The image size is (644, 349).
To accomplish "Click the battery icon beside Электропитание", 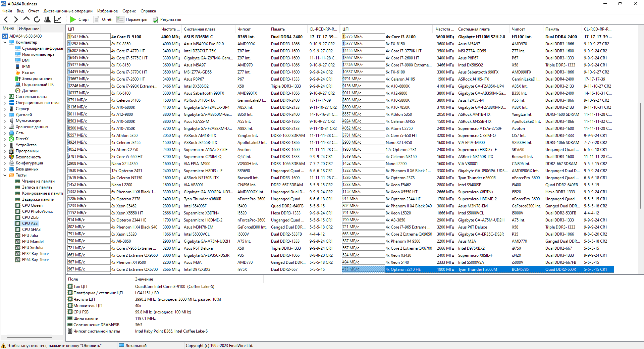I will pos(18,79).
